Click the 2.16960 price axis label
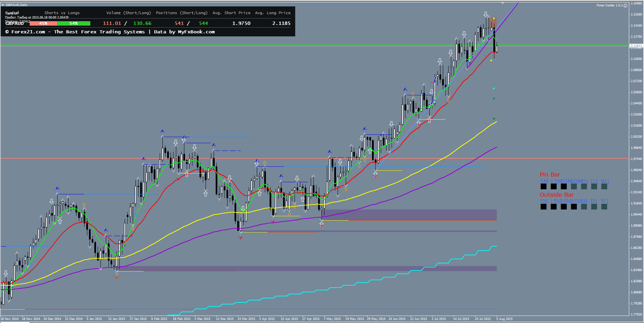 tap(637, 3)
